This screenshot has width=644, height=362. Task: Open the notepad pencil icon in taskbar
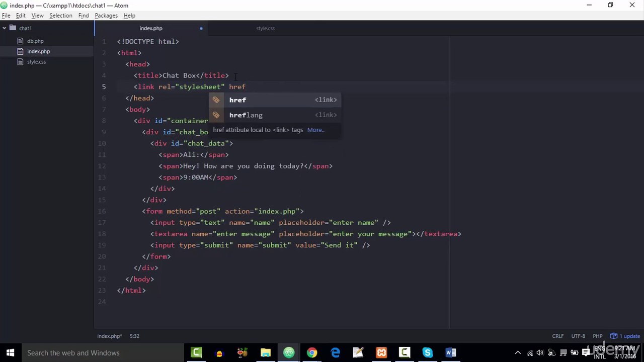pos(358,352)
